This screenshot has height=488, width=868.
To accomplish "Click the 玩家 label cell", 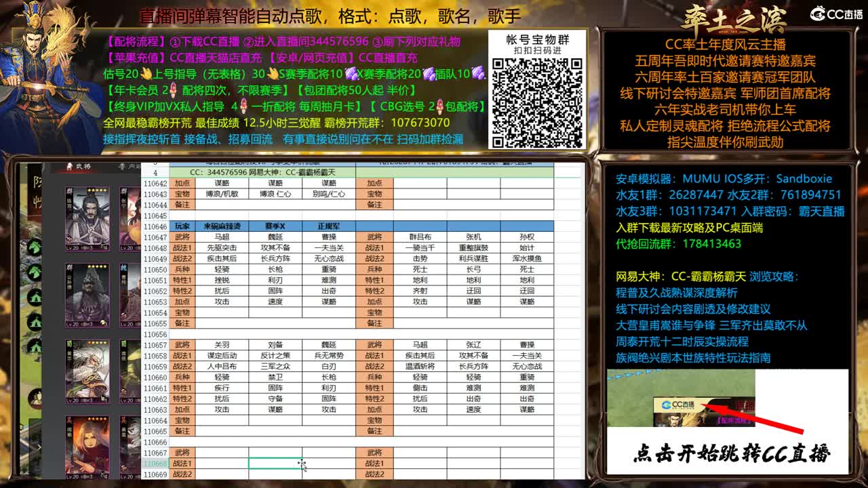I will (182, 226).
